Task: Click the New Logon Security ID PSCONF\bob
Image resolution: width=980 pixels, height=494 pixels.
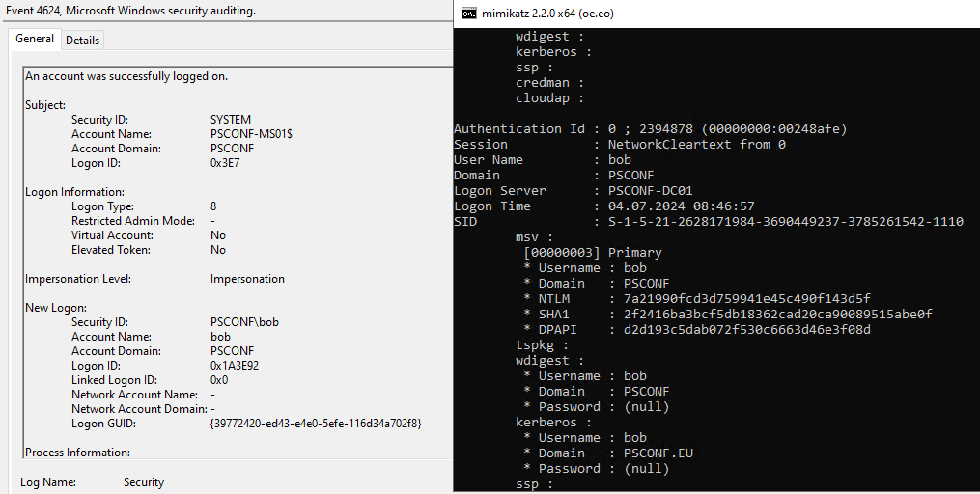Action: 244,321
